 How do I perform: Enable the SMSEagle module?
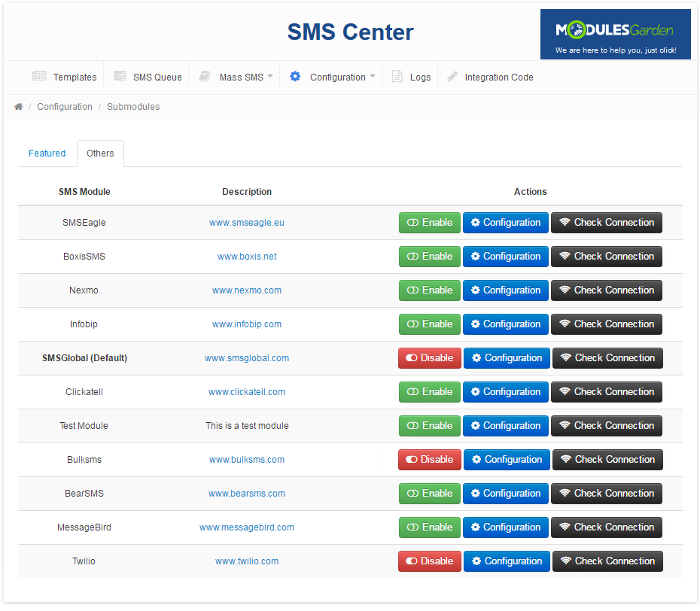430,223
